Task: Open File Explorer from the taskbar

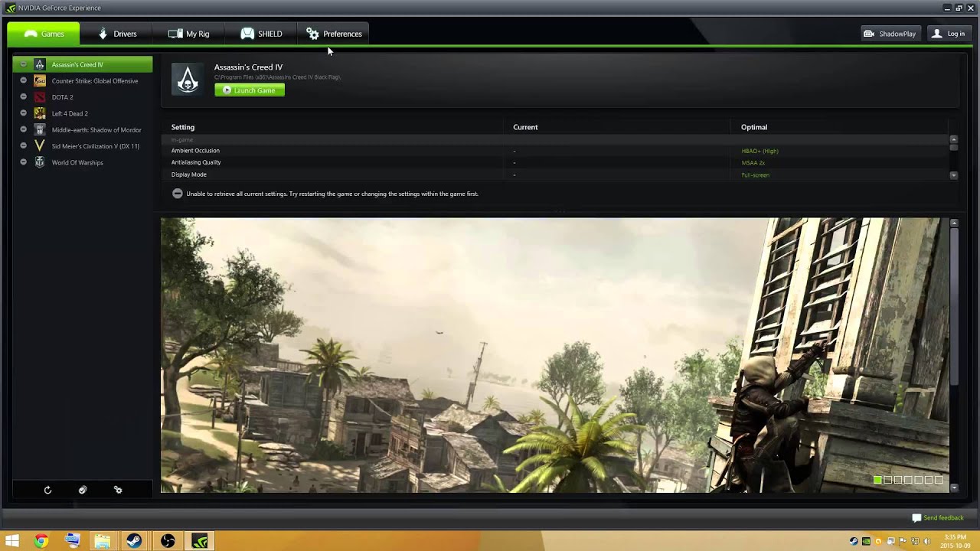Action: point(102,541)
